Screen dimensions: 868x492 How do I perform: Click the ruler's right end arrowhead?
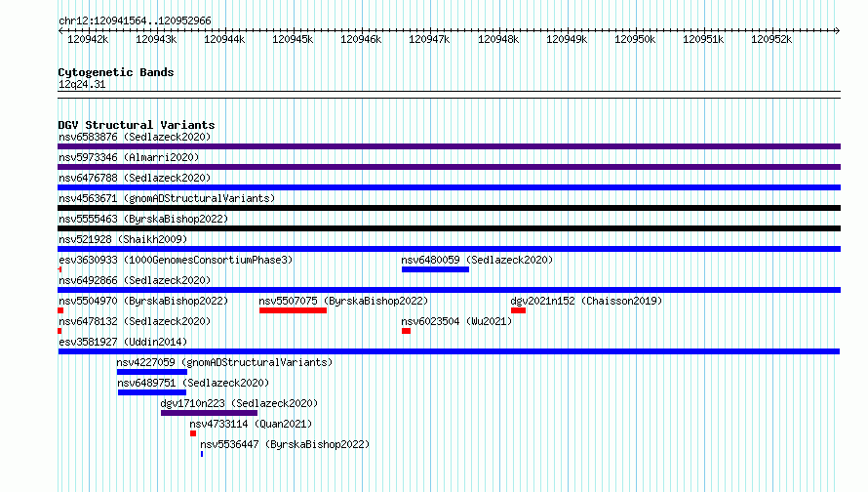coord(838,30)
